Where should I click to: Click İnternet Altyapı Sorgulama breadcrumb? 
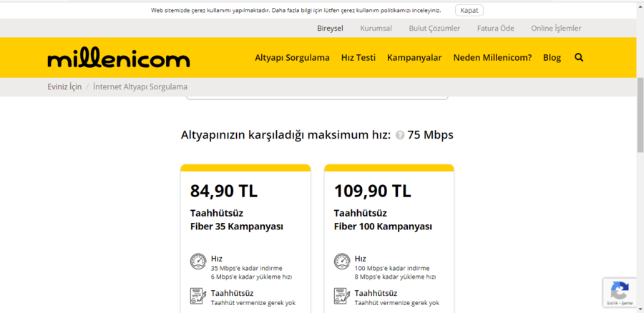(140, 87)
